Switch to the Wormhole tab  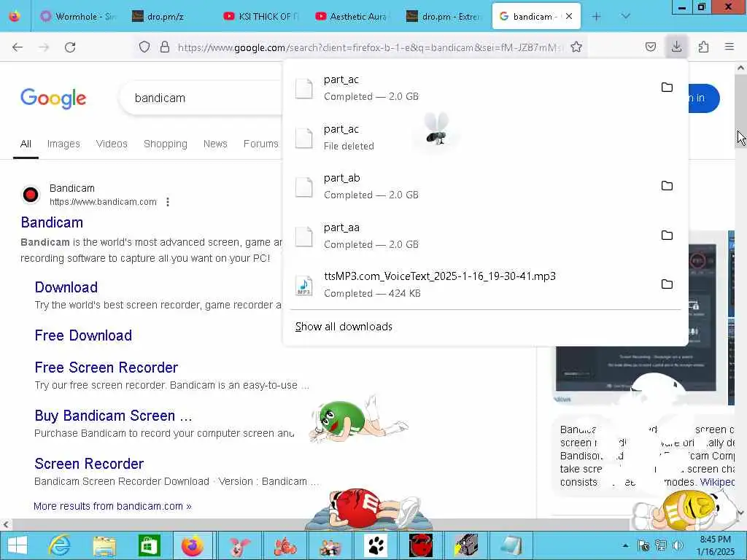click(79, 16)
